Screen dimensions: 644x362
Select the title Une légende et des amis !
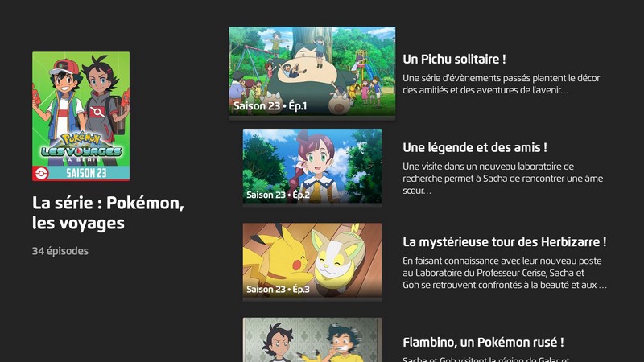[x=475, y=147]
